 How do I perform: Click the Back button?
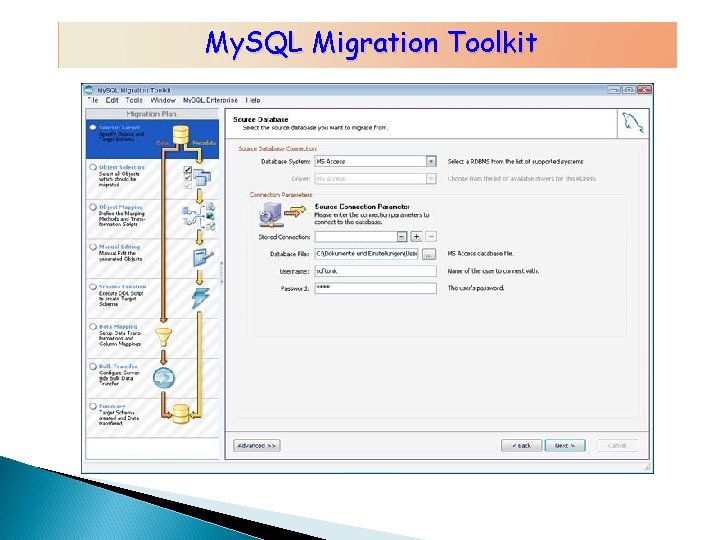tap(521, 445)
